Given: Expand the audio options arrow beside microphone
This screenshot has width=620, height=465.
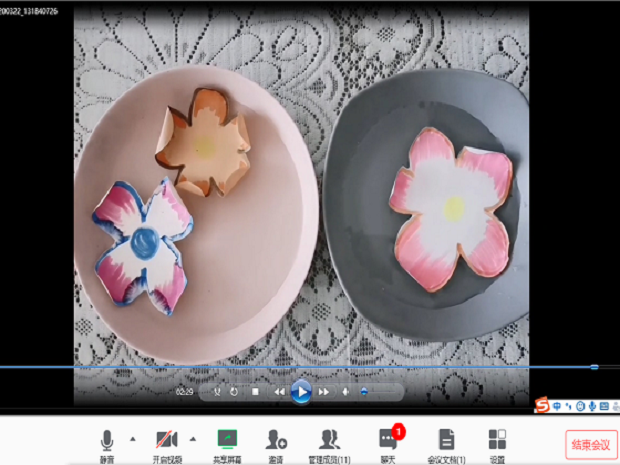Looking at the screenshot, I should click(132, 439).
